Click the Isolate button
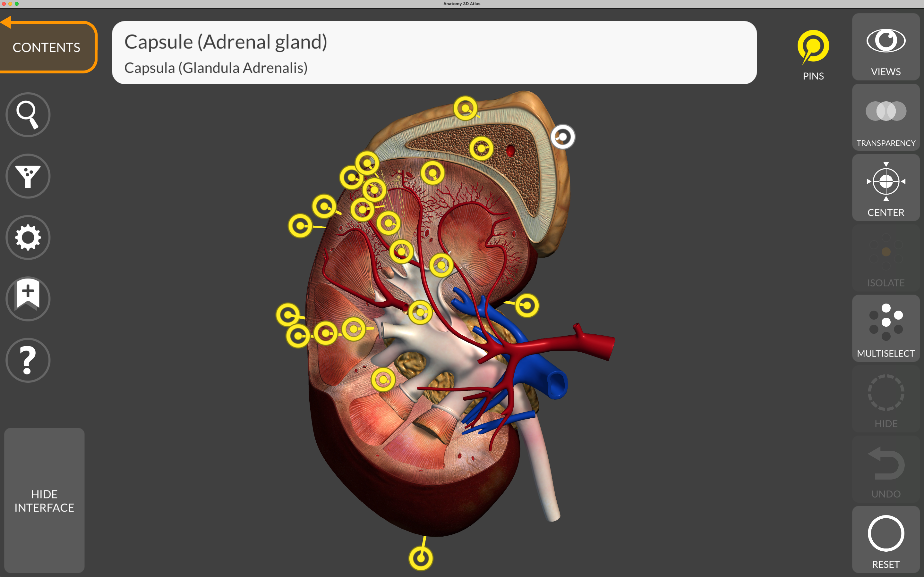 coord(886,258)
